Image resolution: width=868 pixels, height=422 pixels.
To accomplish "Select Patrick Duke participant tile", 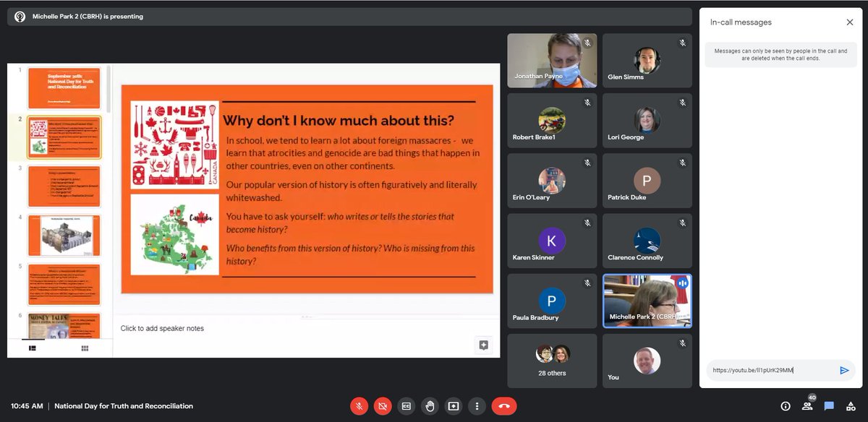I will coord(647,181).
